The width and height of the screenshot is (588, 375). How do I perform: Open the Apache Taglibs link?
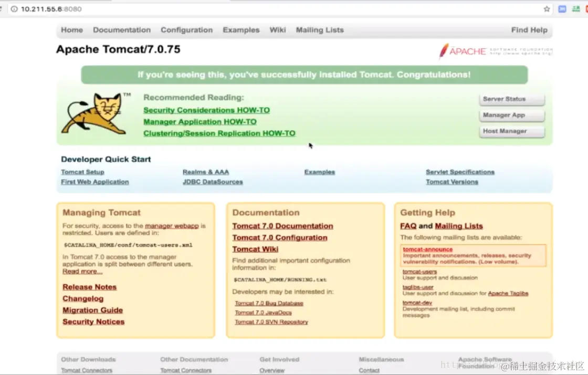point(508,293)
